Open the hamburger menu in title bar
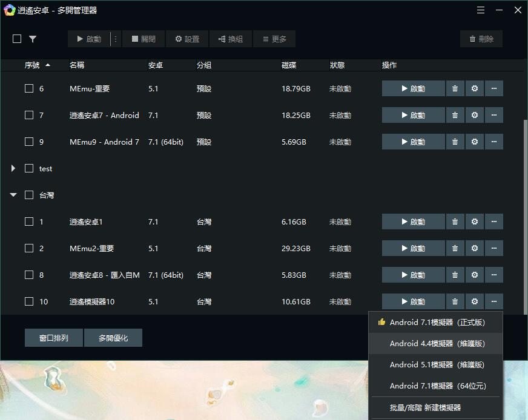This screenshot has height=420, width=528. coord(481,10)
